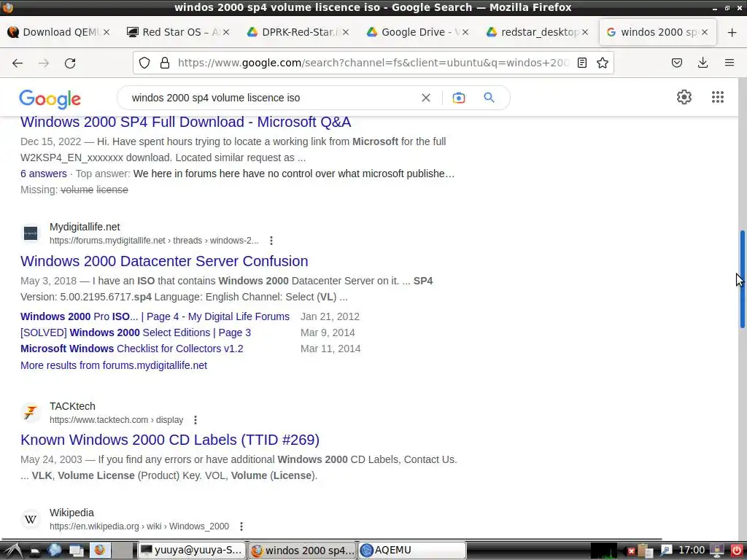Viewport: 747px width, 560px height.
Task: Click the 17:00 clock in tray
Action: pyautogui.click(x=692, y=551)
